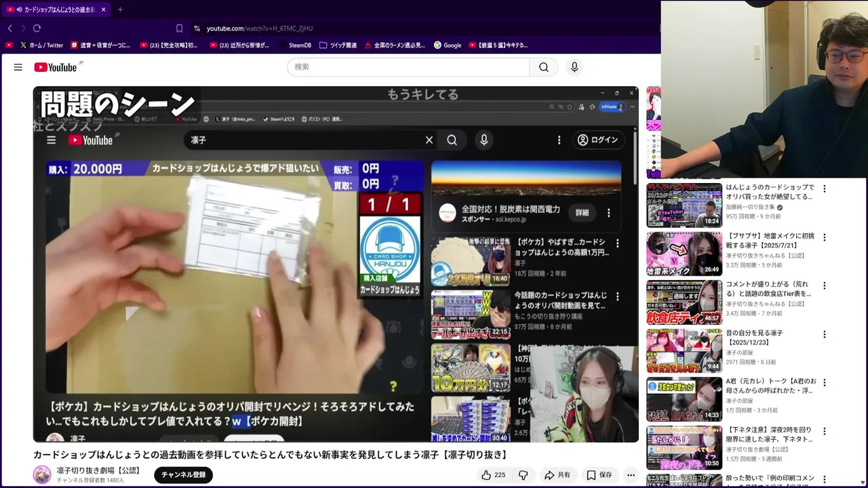868x488 pixels.
Task: Open the 9:44 昔の自分を見る凛子 thumbnail
Action: pos(684,350)
